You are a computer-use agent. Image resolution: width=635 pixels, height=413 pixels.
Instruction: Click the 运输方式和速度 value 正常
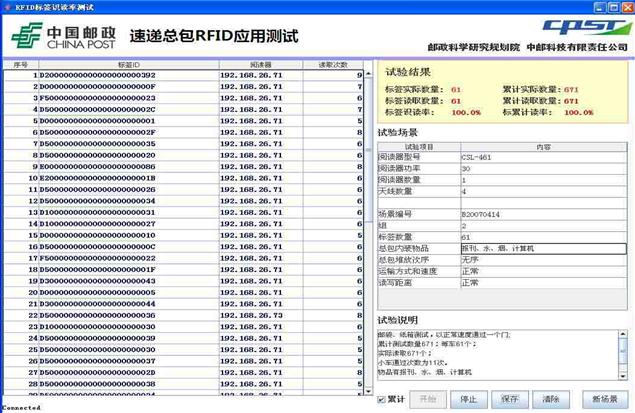point(543,271)
